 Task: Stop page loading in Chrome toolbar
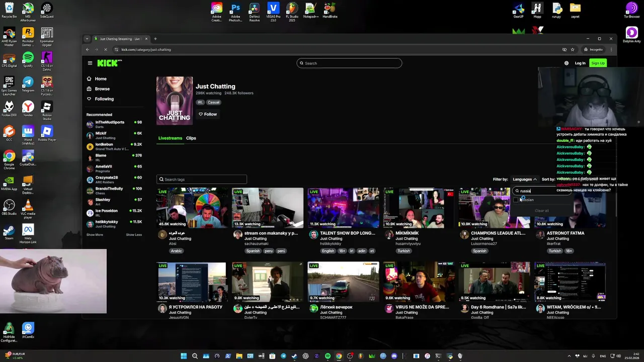(x=106, y=49)
